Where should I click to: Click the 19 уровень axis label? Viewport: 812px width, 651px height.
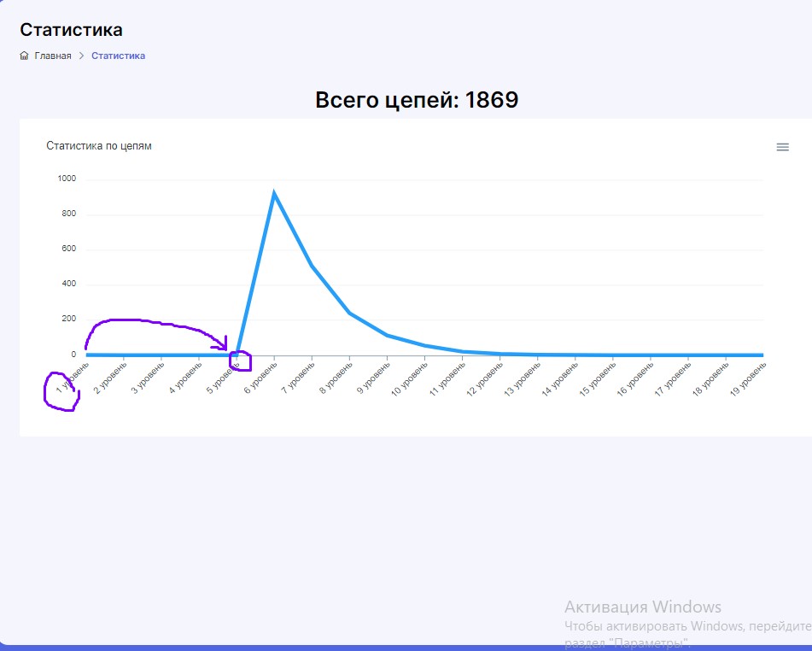pyautogui.click(x=748, y=378)
